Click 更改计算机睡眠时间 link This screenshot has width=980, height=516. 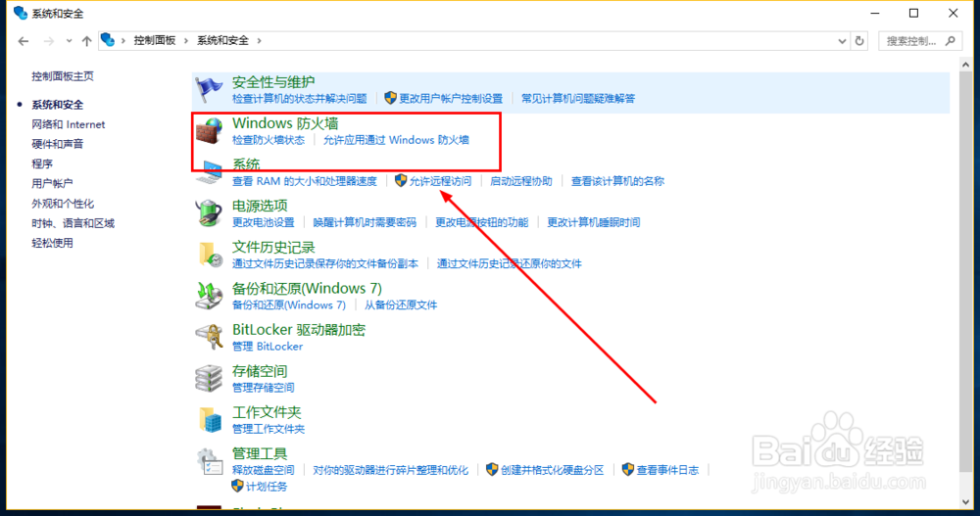click(593, 222)
